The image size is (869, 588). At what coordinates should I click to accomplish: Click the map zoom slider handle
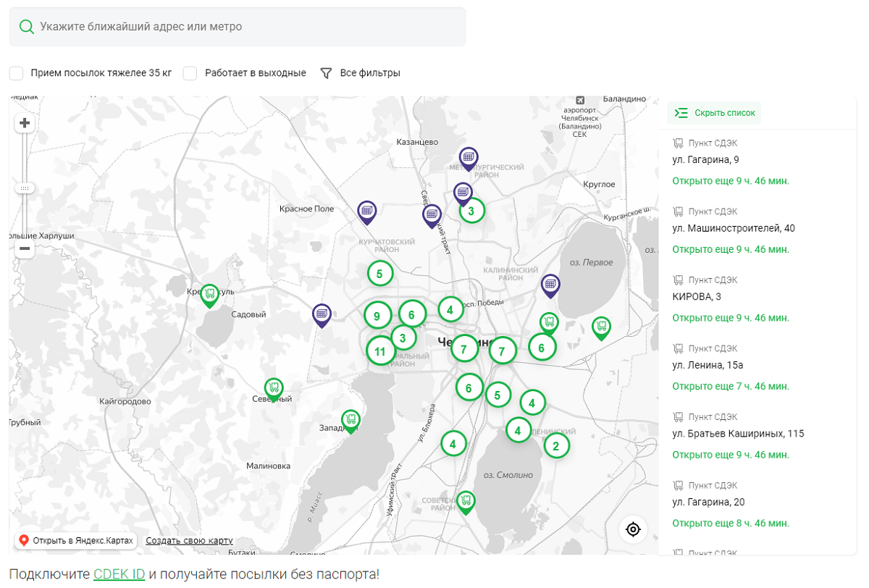click(x=25, y=188)
